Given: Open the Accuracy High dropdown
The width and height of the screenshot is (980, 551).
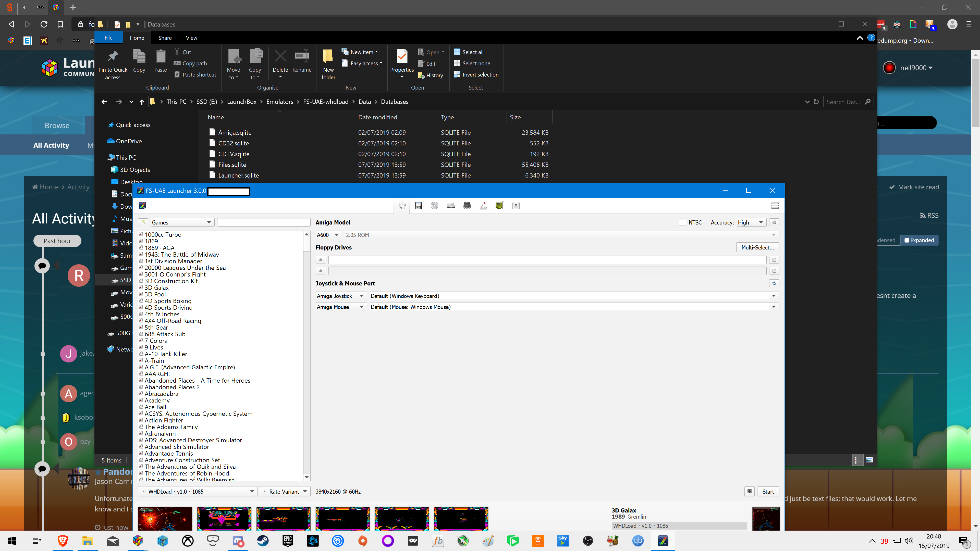Looking at the screenshot, I should [751, 222].
